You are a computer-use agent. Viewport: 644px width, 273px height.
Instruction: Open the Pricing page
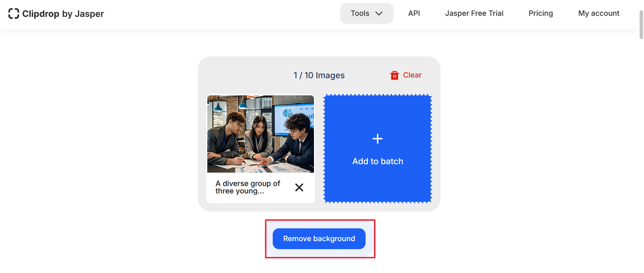coord(540,14)
